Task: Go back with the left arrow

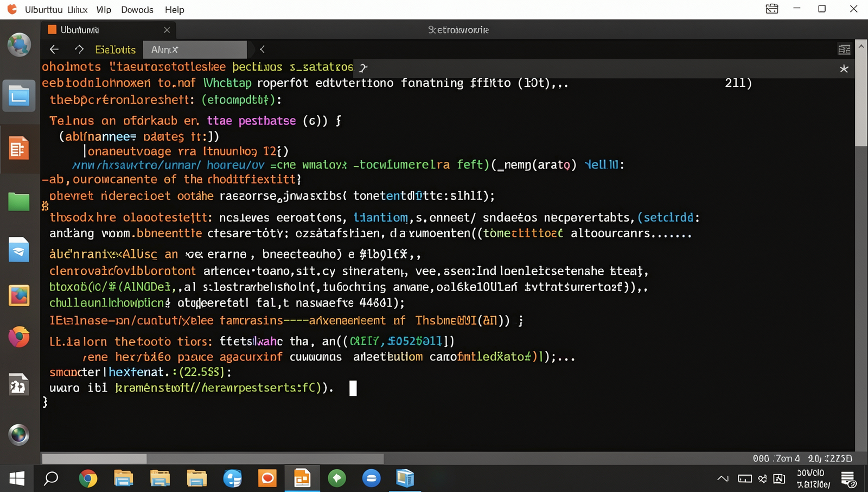Action: tap(54, 49)
